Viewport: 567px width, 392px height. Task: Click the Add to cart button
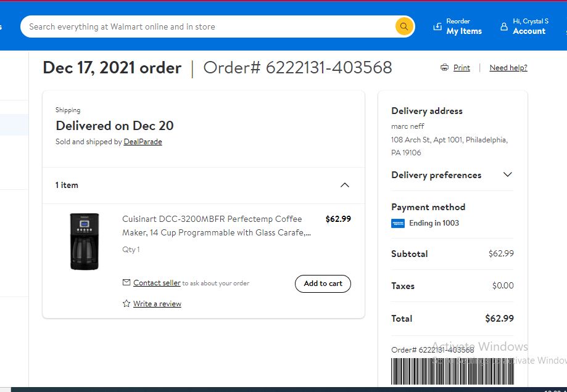tap(323, 284)
